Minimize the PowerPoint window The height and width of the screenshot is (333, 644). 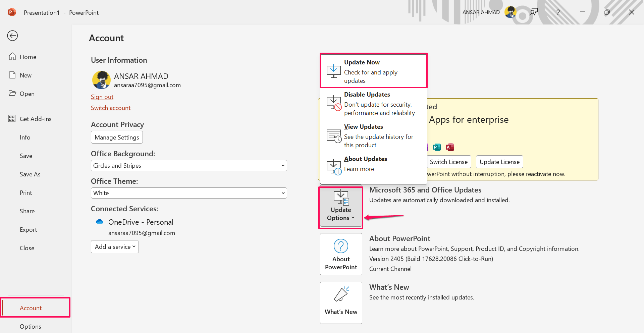583,12
